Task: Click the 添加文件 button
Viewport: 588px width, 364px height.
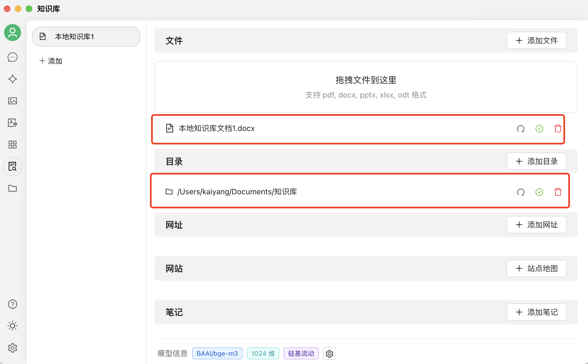Action: click(536, 41)
